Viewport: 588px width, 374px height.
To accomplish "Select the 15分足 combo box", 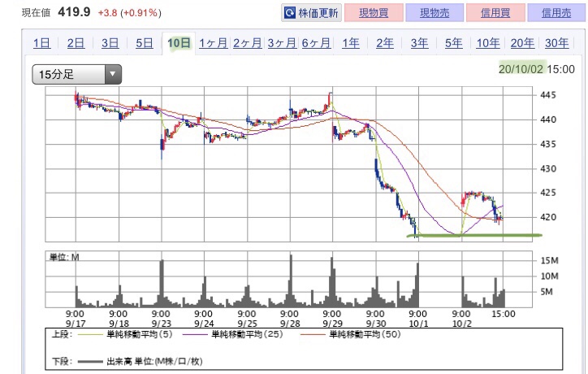I will [x=77, y=74].
